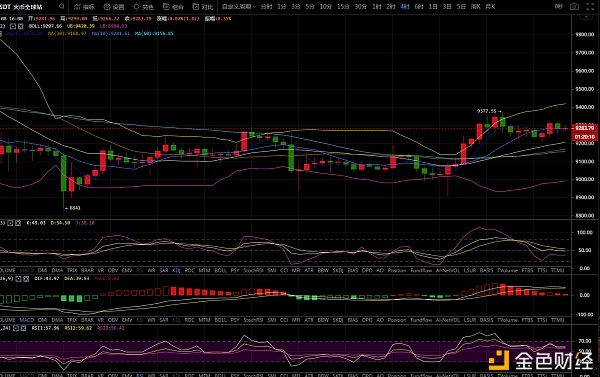Choose DMI in the strip under the KDJ panel
Viewport: 600px width, 377px height.
tap(42, 270)
